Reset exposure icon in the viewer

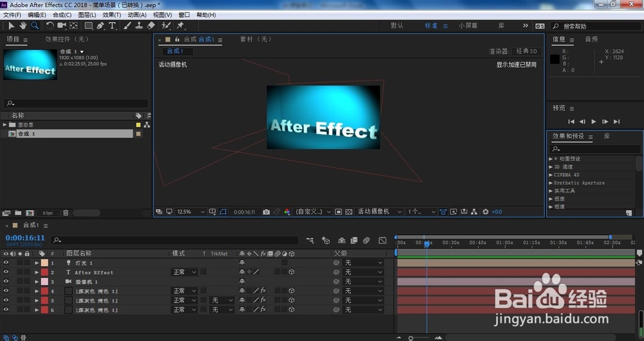pyautogui.click(x=486, y=212)
